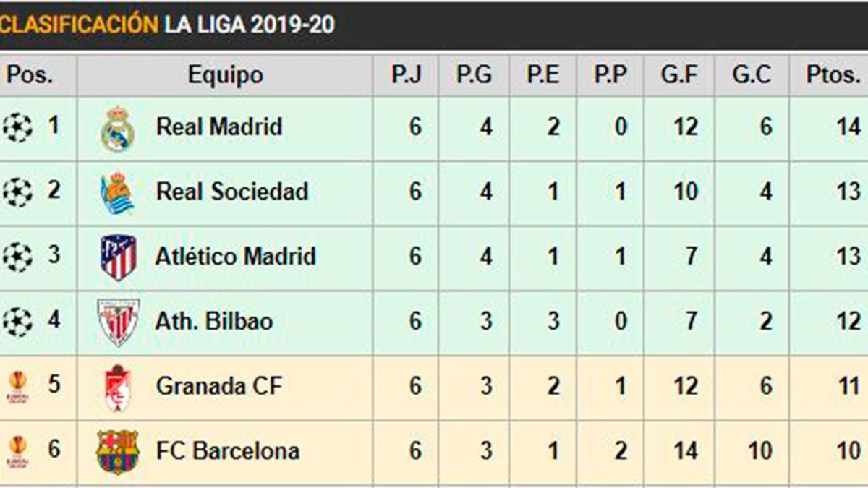Click the Real Sociedad club crest
Screen dimensions: 868x488
(118, 193)
